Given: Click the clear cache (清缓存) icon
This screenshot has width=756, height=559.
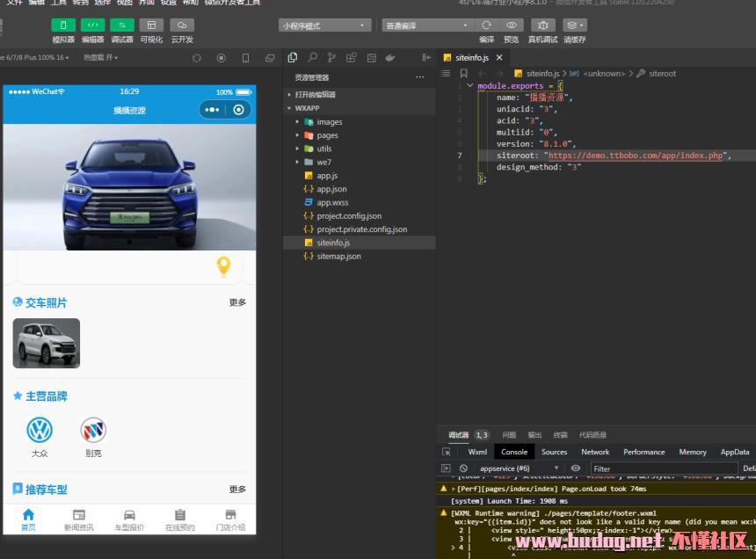Looking at the screenshot, I should (574, 25).
